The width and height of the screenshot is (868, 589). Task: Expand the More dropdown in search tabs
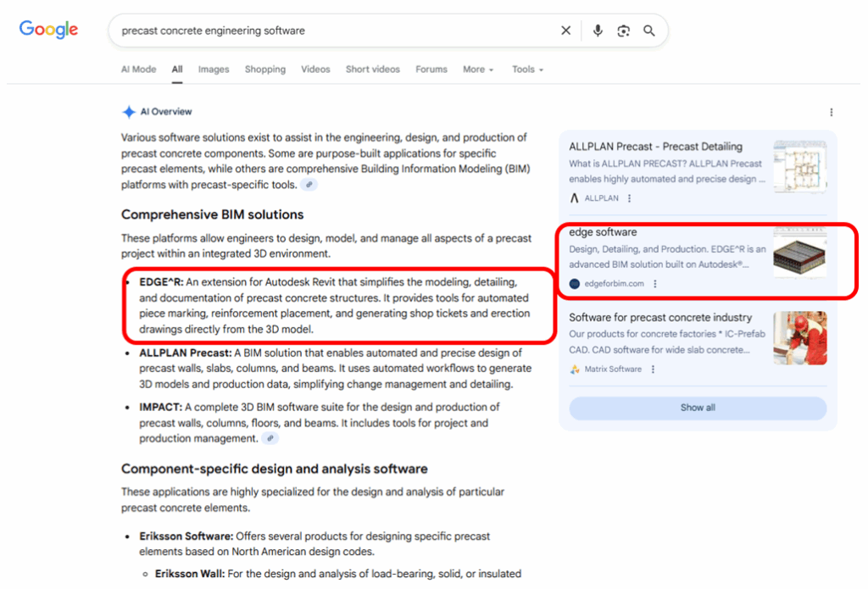pos(478,69)
